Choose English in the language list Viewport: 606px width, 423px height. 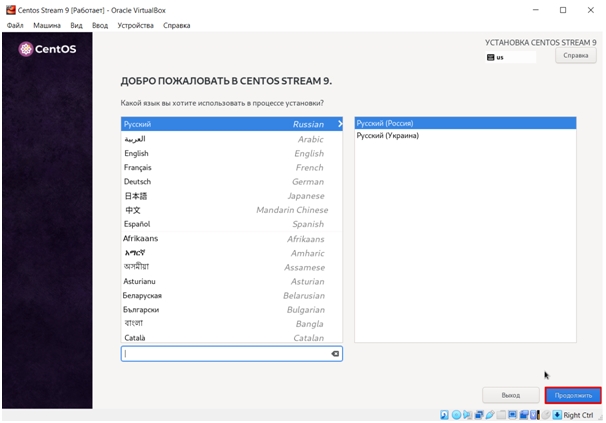(136, 154)
